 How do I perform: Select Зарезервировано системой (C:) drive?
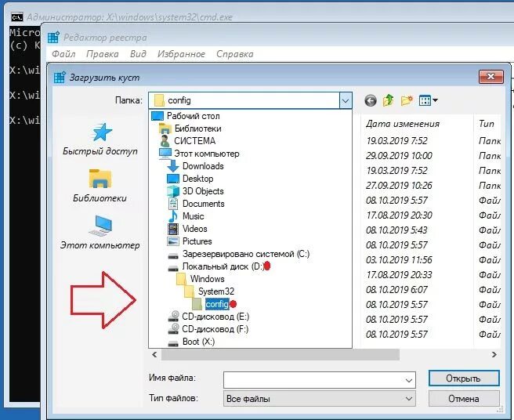(x=246, y=254)
